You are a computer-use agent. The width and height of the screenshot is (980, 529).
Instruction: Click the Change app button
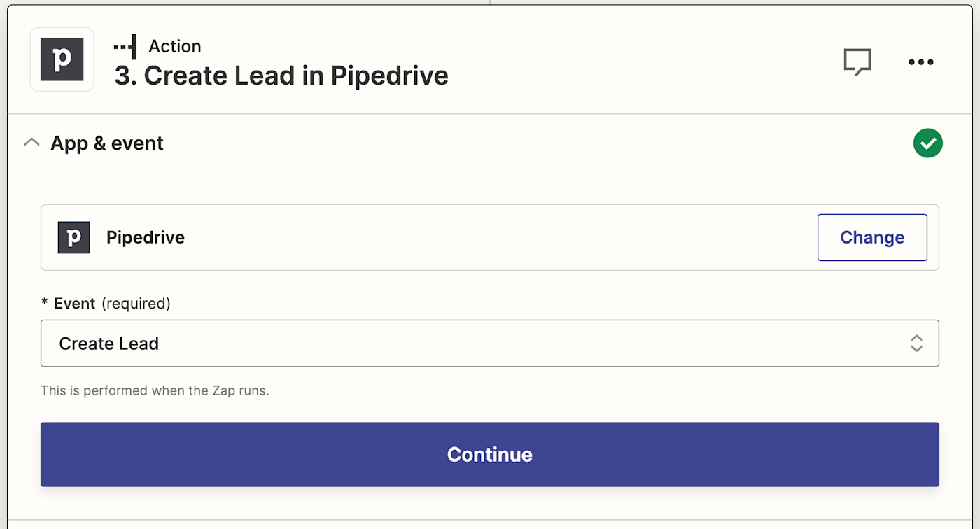(x=872, y=237)
